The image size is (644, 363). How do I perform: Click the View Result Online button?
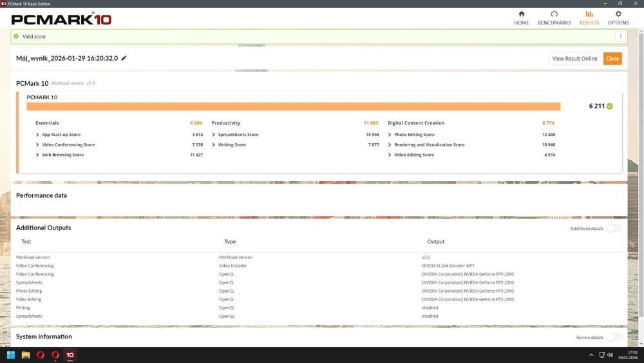[574, 59]
